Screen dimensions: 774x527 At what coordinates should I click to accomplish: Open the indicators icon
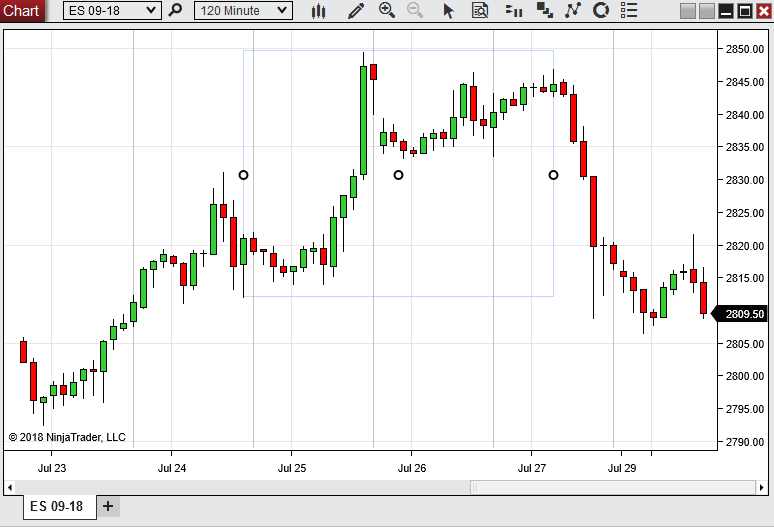click(x=573, y=11)
